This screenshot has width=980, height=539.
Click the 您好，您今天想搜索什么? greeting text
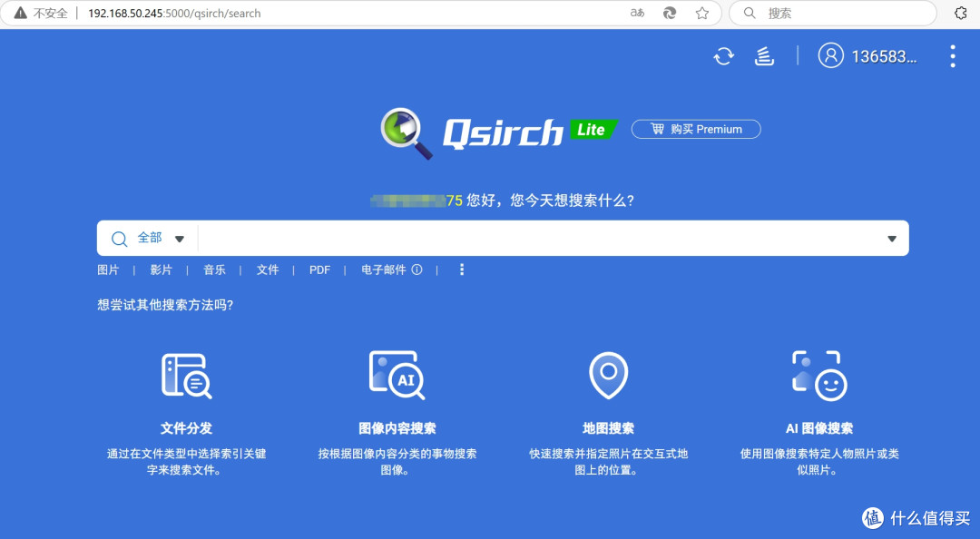[x=550, y=201]
